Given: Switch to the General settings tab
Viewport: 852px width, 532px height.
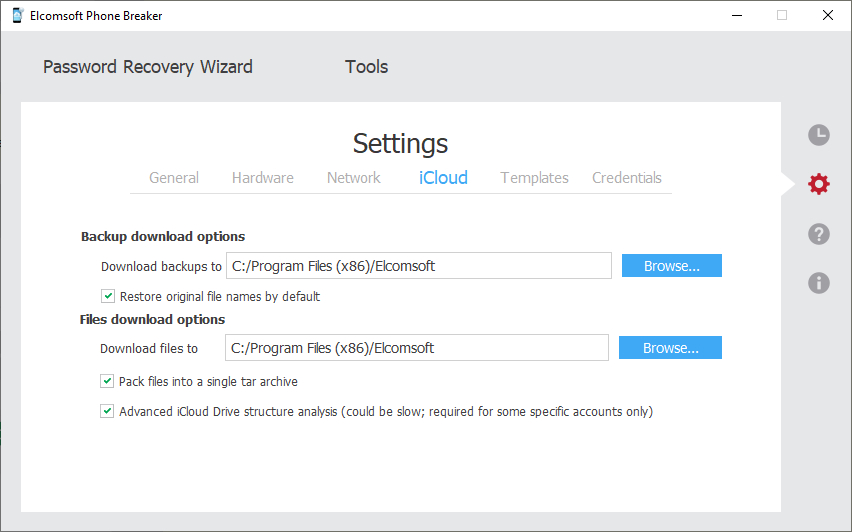Looking at the screenshot, I should (x=174, y=178).
